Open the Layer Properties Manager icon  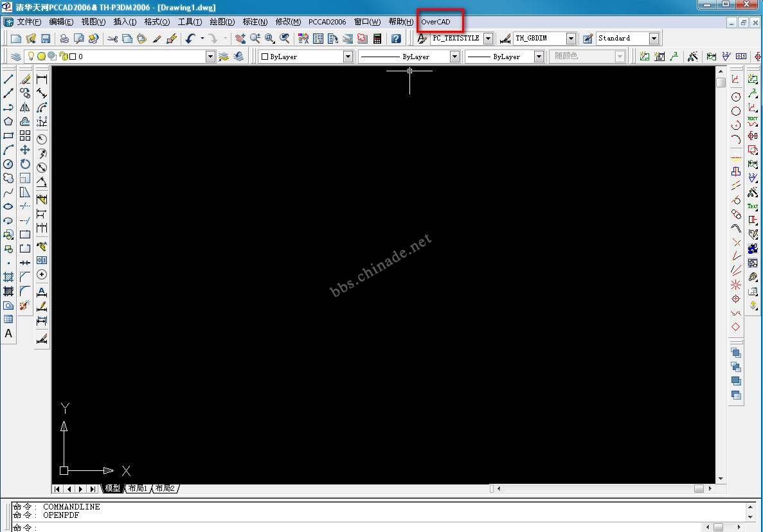(x=15, y=57)
